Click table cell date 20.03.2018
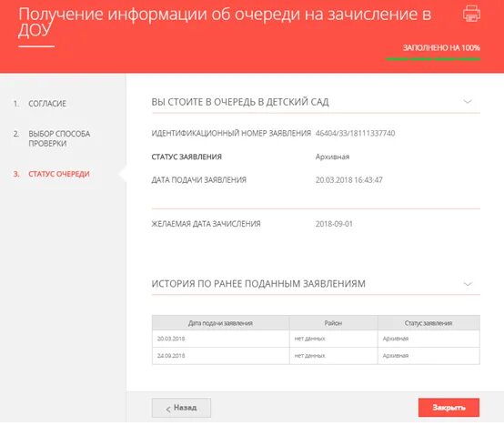504x426 pixels. click(x=171, y=339)
